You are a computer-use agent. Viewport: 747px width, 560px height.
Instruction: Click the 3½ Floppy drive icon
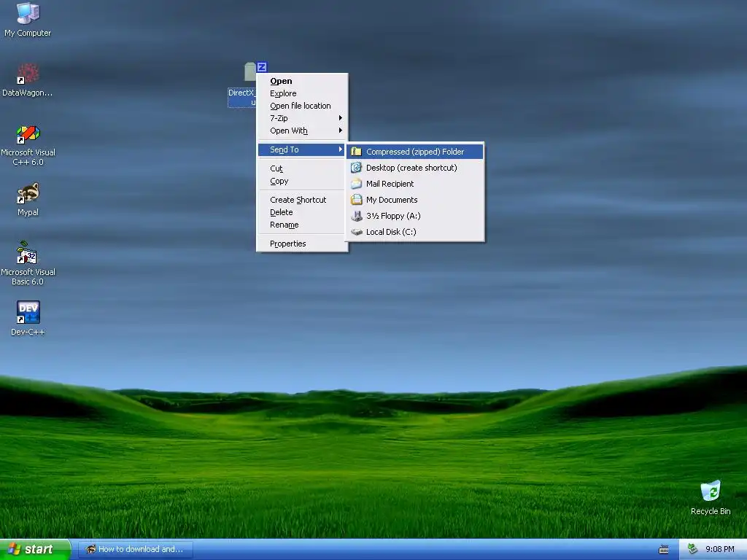pyautogui.click(x=356, y=216)
